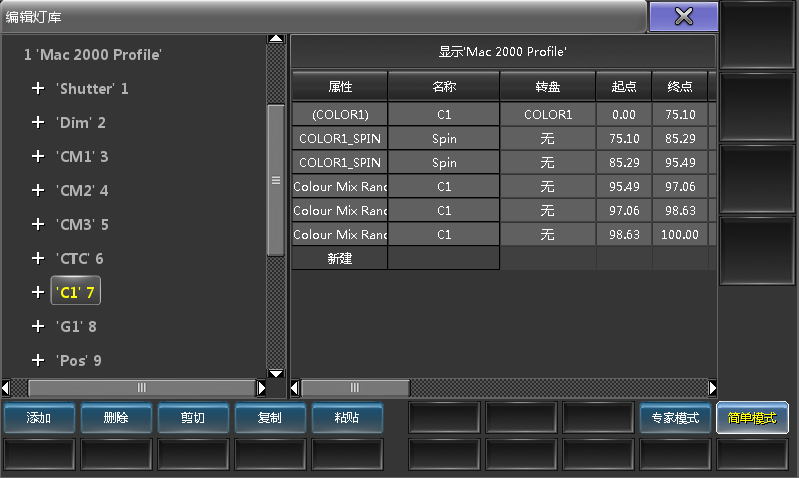Screen dimensions: 799x478
Task: Select the 'Pos' 9 channel item
Action: click(x=79, y=360)
